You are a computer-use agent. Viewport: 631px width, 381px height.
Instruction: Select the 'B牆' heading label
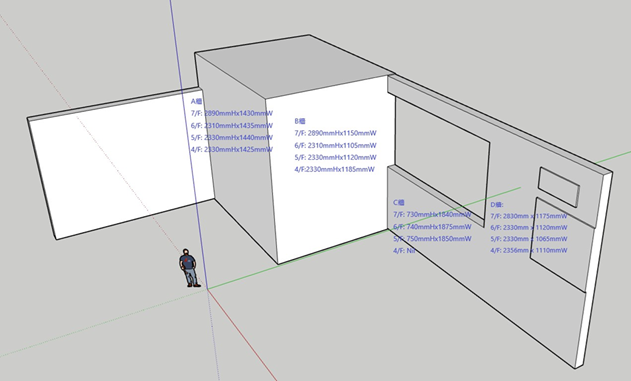[x=300, y=121]
